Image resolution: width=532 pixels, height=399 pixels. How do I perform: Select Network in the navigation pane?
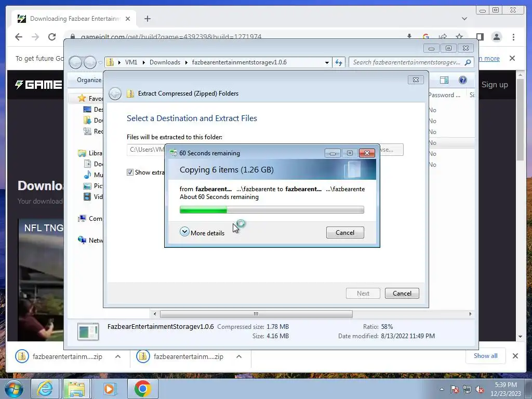pyautogui.click(x=90, y=240)
